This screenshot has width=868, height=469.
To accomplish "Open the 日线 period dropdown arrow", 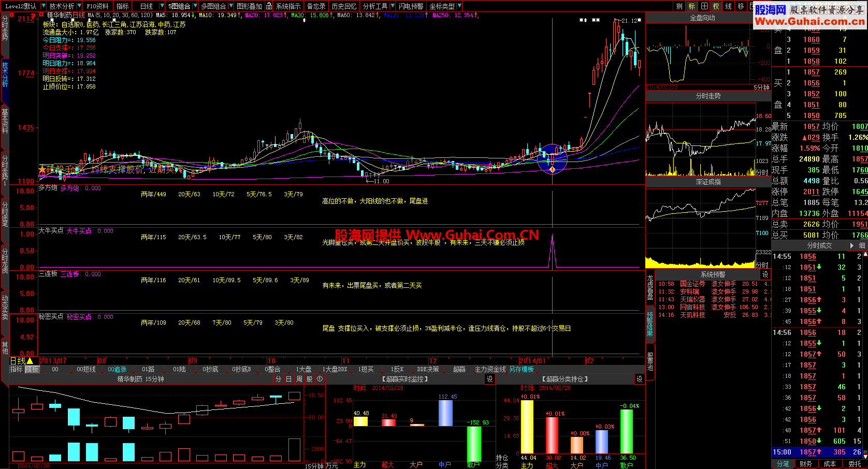I will 161,6.
